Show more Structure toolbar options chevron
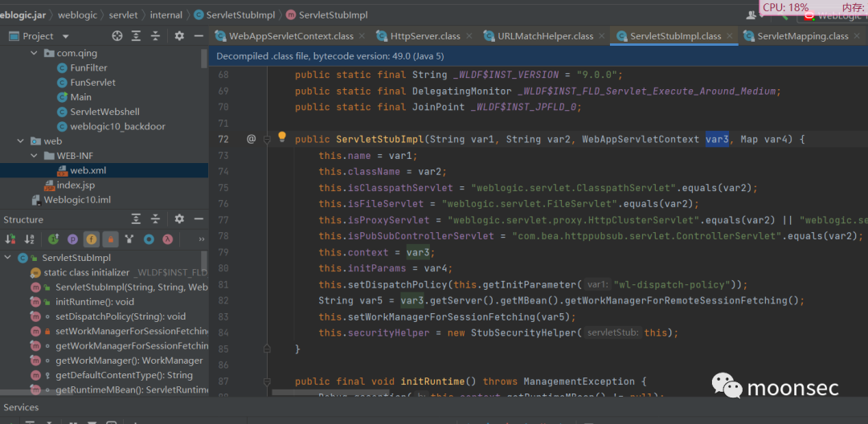The image size is (868, 424). tap(201, 239)
